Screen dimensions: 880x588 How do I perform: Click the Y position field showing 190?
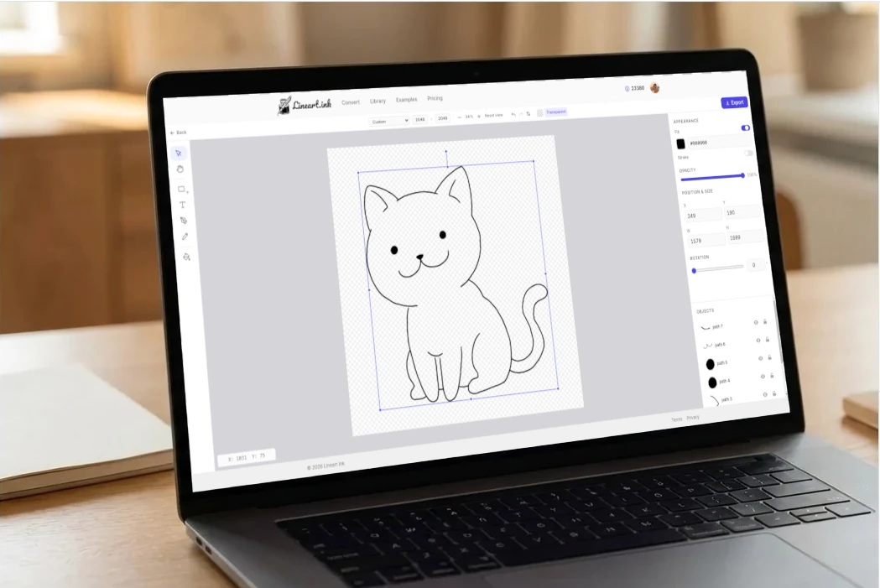click(743, 212)
